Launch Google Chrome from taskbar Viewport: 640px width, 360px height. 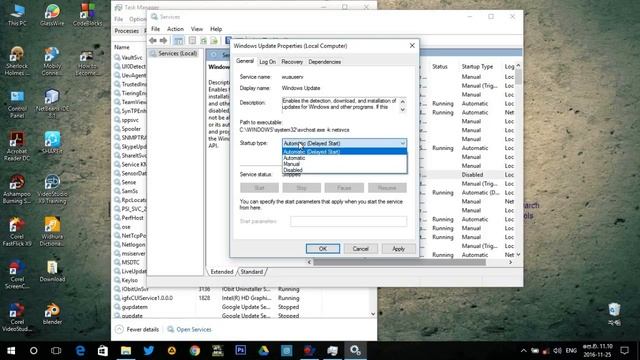point(195,351)
